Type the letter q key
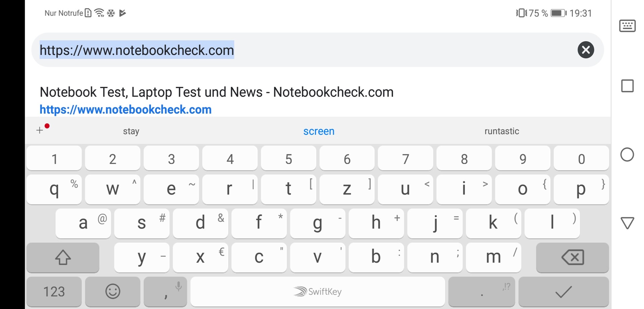Viewport: 644px width, 309px height. [x=54, y=189]
